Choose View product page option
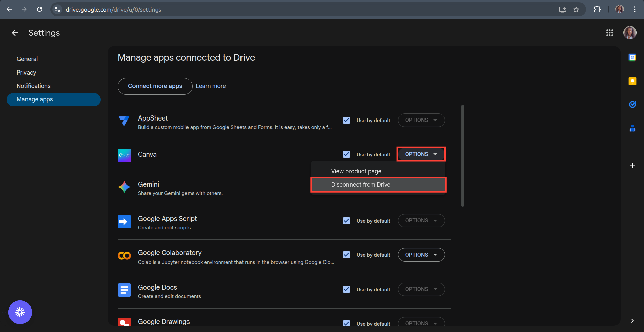The image size is (644, 332). [x=356, y=171]
